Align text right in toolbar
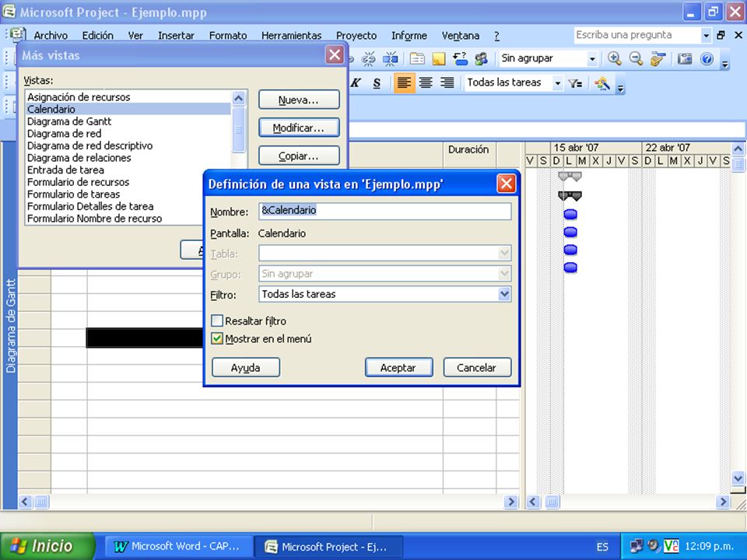The height and width of the screenshot is (560, 747). pos(447,83)
